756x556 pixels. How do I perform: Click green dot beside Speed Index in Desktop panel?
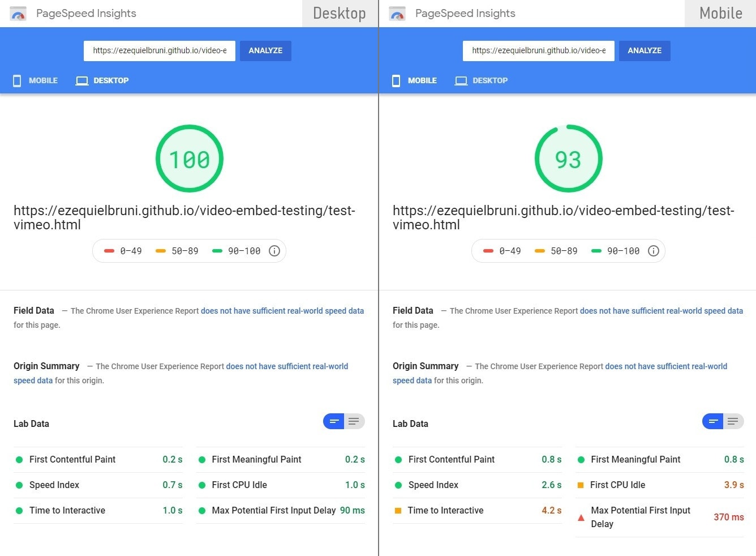(19, 485)
